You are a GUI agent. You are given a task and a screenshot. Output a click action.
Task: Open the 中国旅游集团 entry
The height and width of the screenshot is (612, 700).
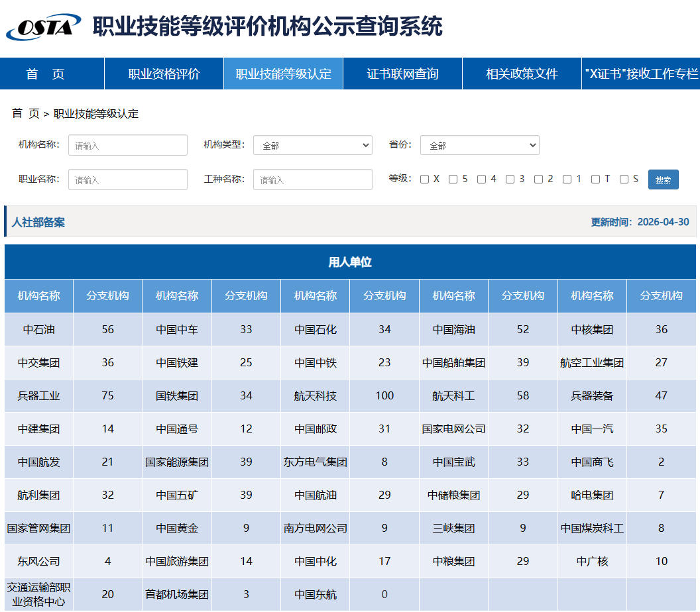pyautogui.click(x=177, y=561)
